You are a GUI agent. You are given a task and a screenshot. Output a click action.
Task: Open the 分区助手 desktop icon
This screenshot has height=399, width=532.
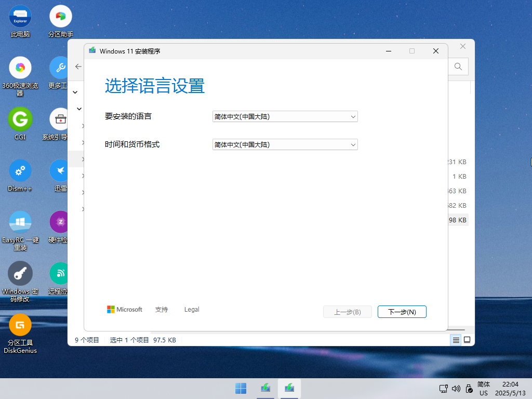(60, 21)
